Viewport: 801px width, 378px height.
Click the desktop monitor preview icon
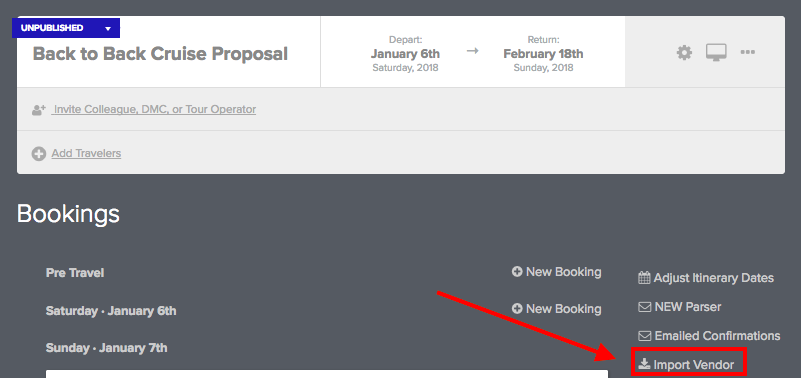[716, 53]
